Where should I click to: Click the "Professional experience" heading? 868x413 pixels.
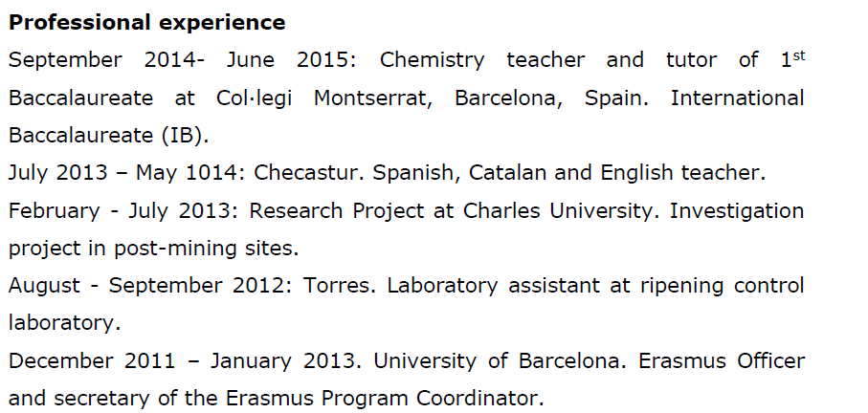[146, 22]
